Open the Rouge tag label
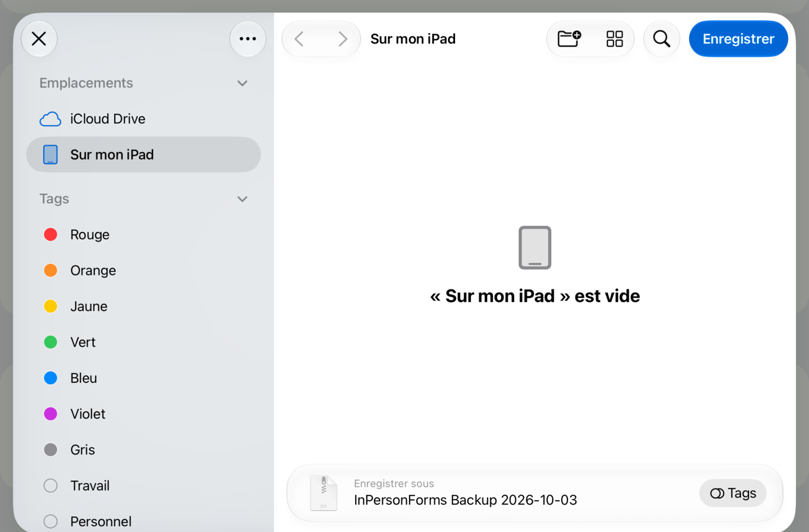809x532 pixels. 90,235
